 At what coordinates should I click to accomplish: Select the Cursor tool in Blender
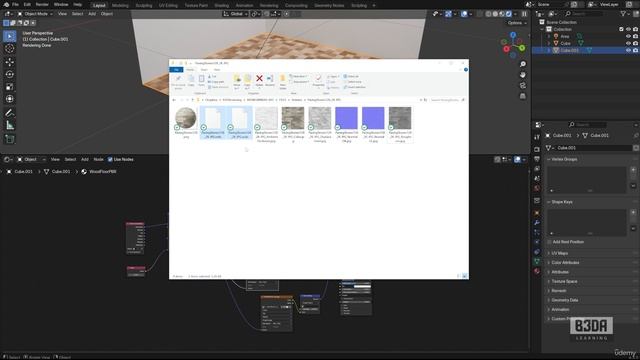coord(10,49)
